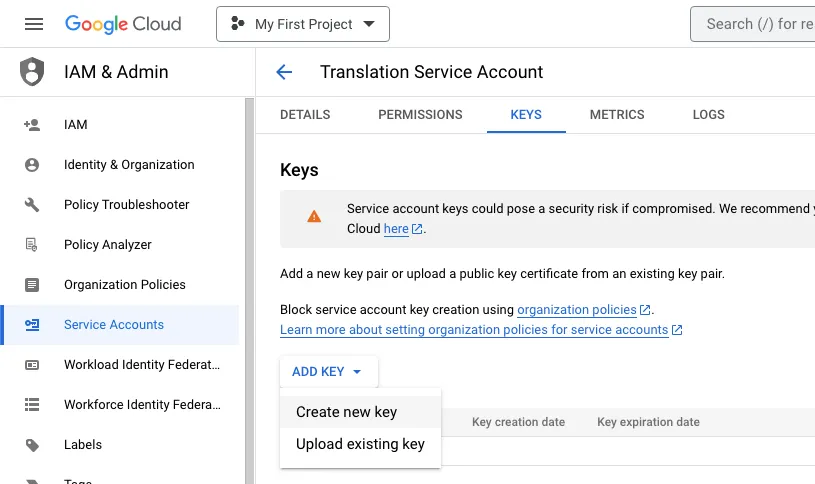Screen dimensions: 815x484
Task: Click the Key creation date column header
Action: [518, 422]
